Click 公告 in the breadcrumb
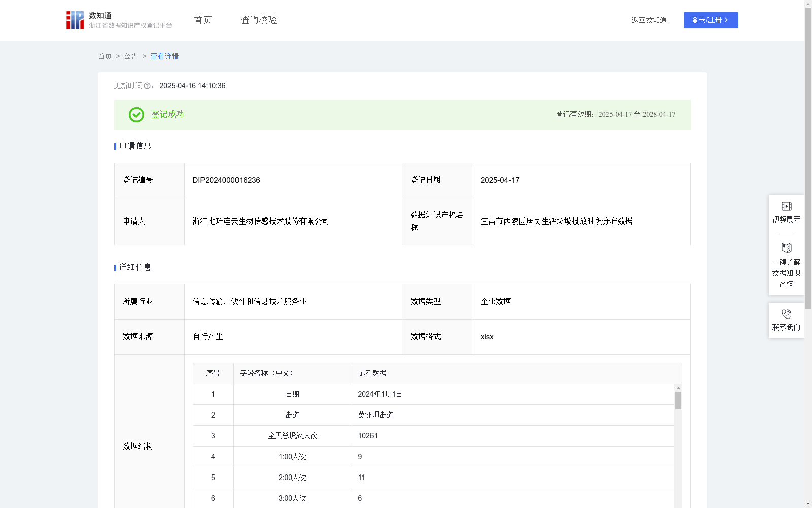 131,56
